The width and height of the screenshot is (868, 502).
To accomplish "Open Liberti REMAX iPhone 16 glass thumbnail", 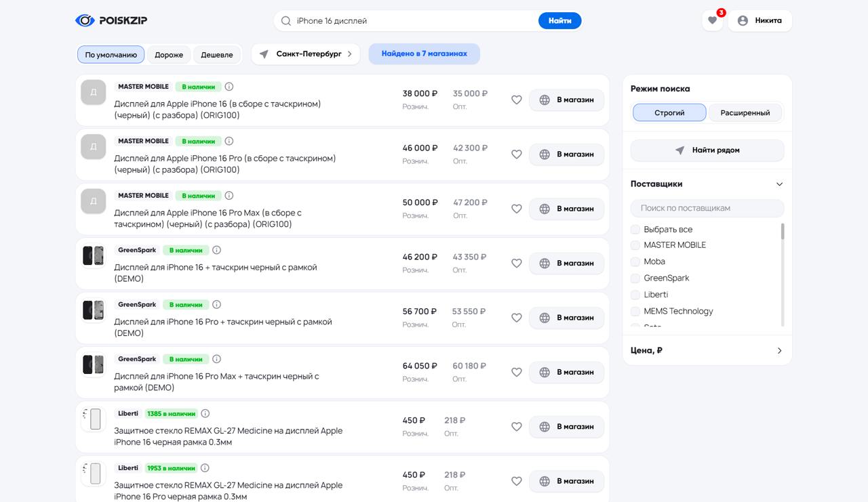I will pos(94,419).
